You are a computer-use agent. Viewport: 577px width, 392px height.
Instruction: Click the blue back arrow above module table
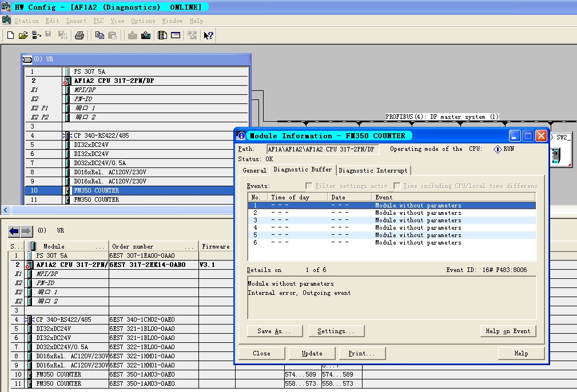(14, 231)
